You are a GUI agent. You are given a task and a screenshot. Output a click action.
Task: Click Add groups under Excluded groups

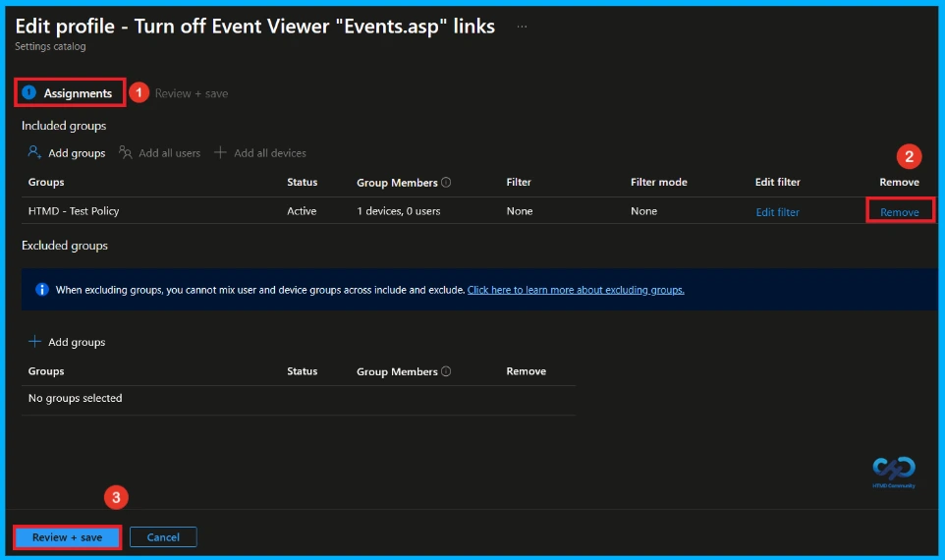coord(66,342)
